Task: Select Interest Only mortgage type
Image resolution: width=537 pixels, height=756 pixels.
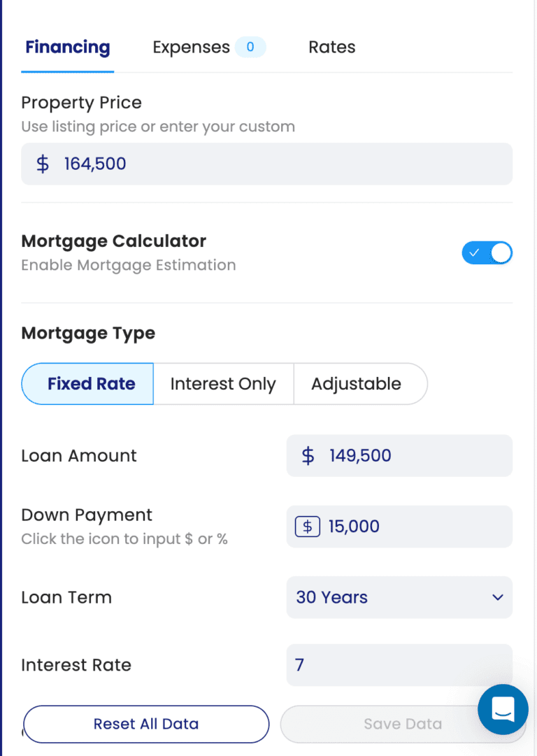Action: [223, 384]
